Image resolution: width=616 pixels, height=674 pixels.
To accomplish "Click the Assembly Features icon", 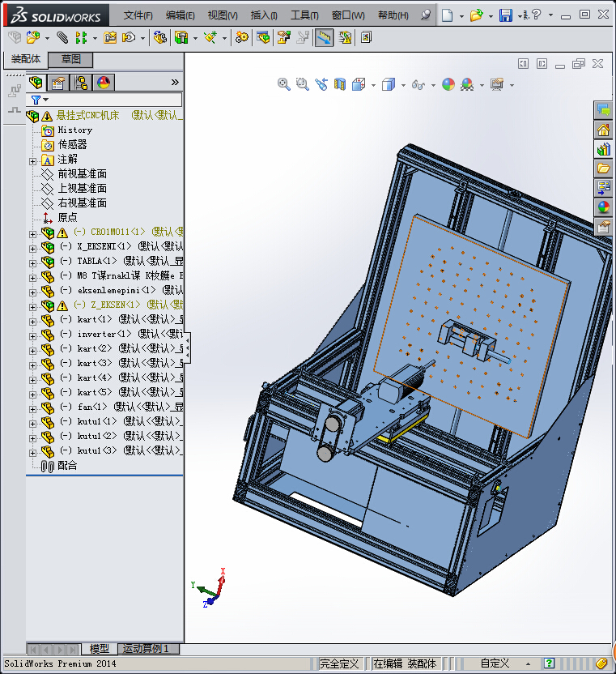I will (x=181, y=38).
